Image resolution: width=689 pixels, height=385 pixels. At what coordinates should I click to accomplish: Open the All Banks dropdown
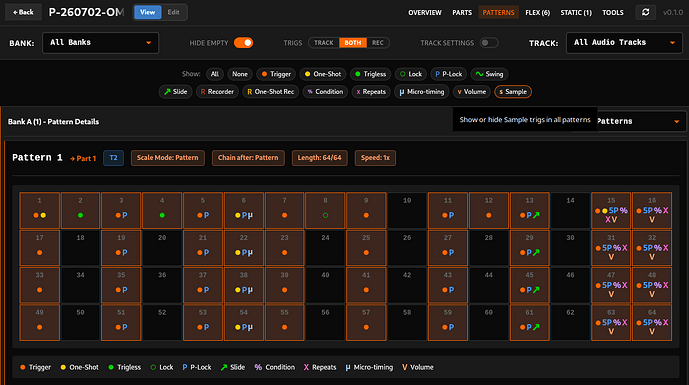coord(100,43)
